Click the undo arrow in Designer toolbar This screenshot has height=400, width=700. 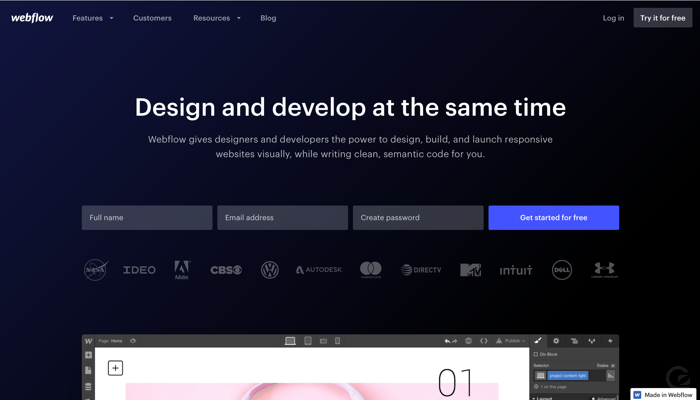447,341
